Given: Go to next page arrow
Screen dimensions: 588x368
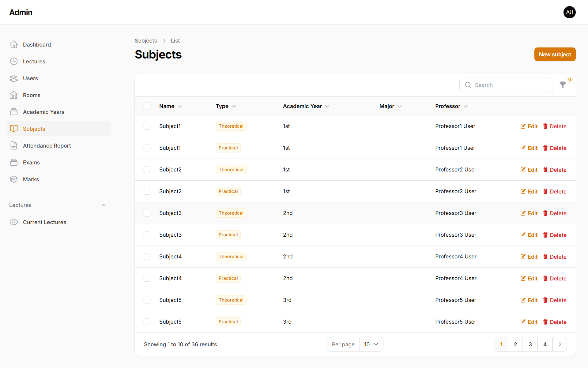Looking at the screenshot, I should [560, 344].
